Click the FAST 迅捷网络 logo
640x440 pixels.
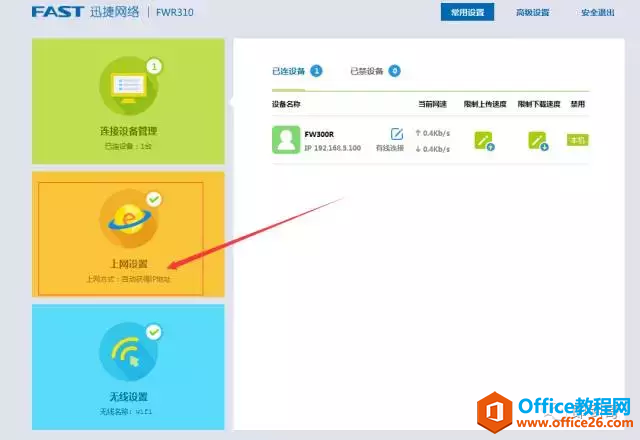[85, 12]
